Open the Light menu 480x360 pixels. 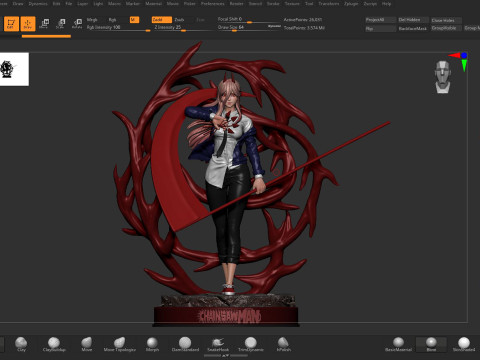[98, 4]
